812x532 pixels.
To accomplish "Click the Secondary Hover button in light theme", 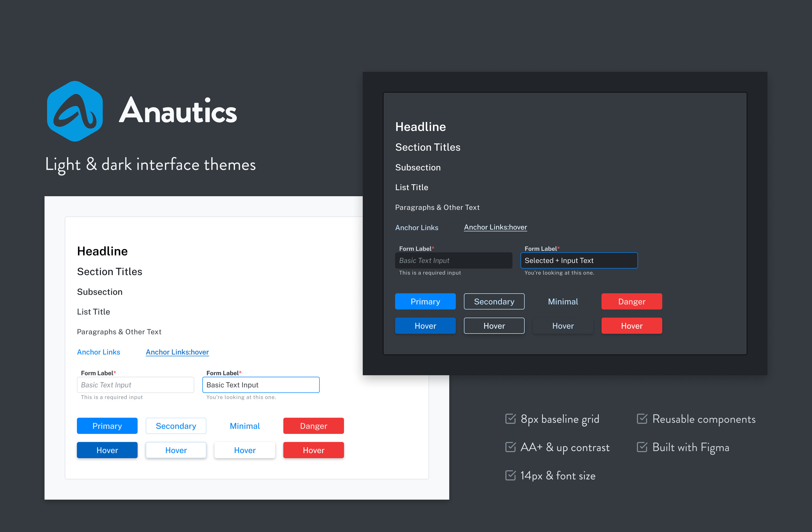I will (176, 450).
